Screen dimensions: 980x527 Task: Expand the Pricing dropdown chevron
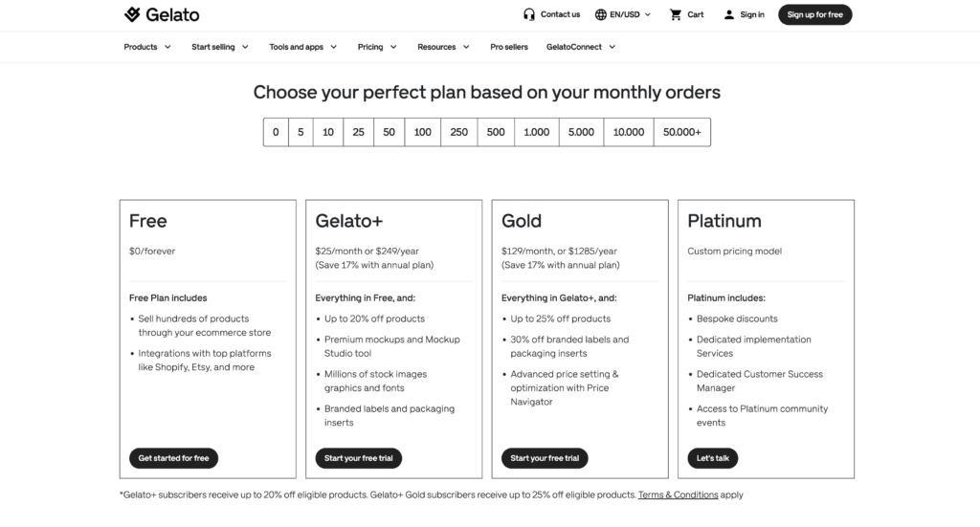click(x=393, y=47)
